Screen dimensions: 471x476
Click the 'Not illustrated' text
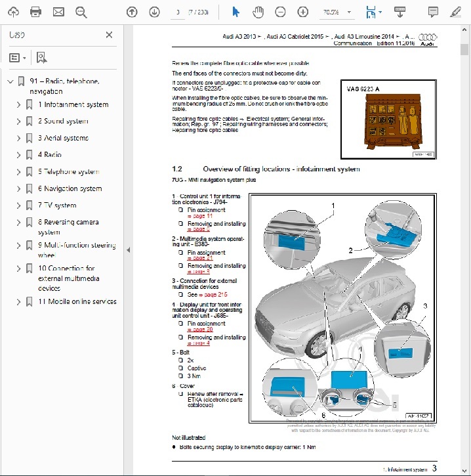click(x=189, y=437)
